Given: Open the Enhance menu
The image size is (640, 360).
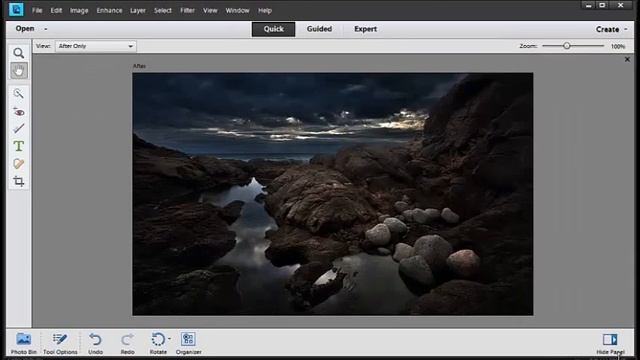Looking at the screenshot, I should coord(109,11).
